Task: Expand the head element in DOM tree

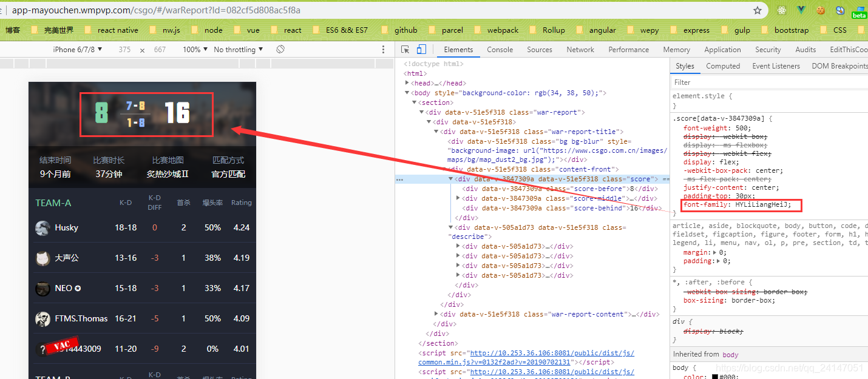Action: (407, 83)
